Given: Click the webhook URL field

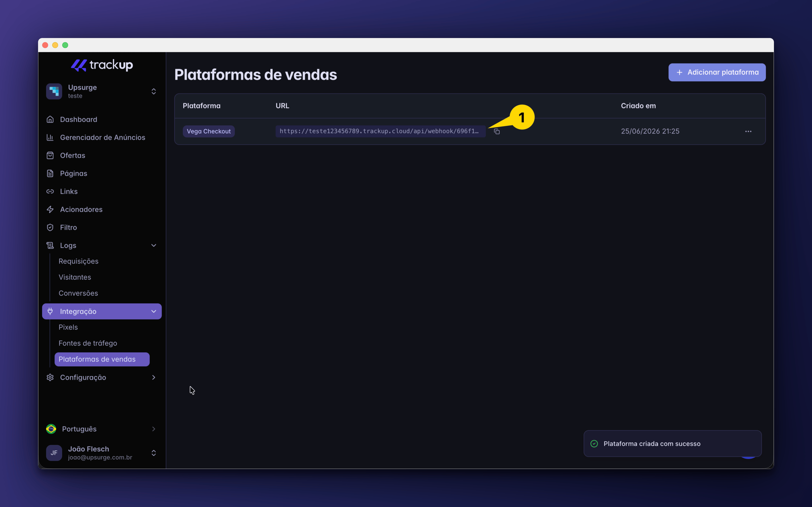Looking at the screenshot, I should (381, 131).
